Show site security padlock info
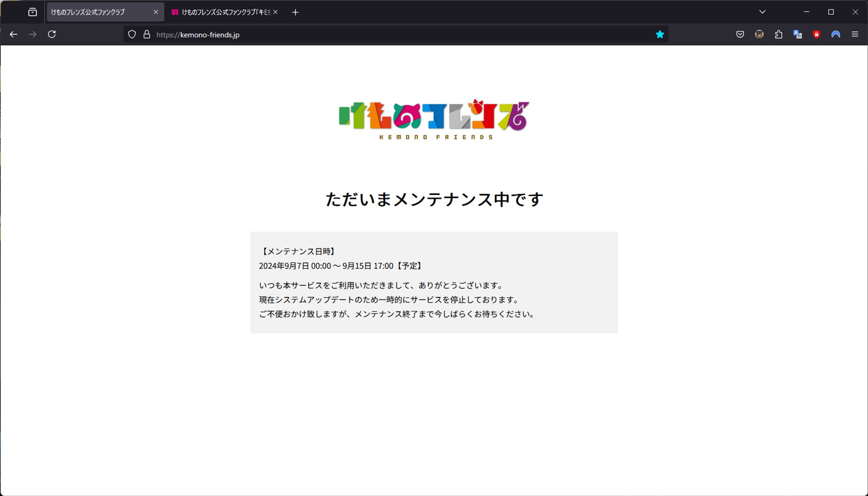Screen dimensions: 868x496 [147, 34]
